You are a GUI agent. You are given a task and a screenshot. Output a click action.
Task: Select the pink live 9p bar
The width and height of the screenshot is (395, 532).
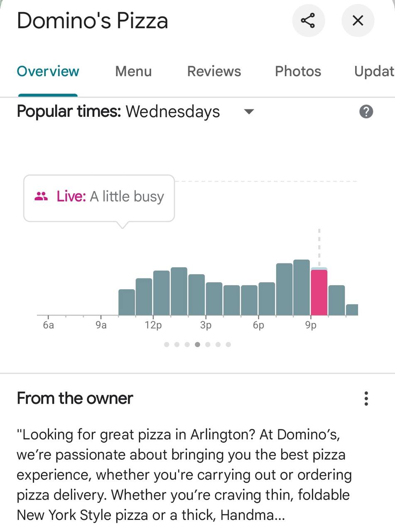pyautogui.click(x=319, y=293)
